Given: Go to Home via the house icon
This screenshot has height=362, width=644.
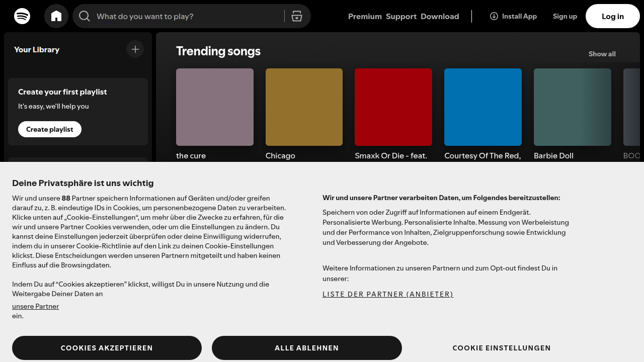Looking at the screenshot, I should [x=56, y=16].
